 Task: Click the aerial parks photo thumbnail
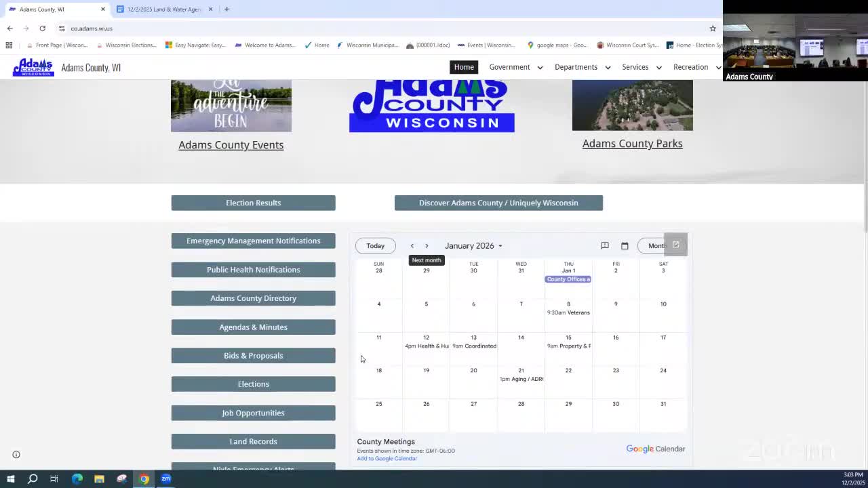(x=633, y=105)
